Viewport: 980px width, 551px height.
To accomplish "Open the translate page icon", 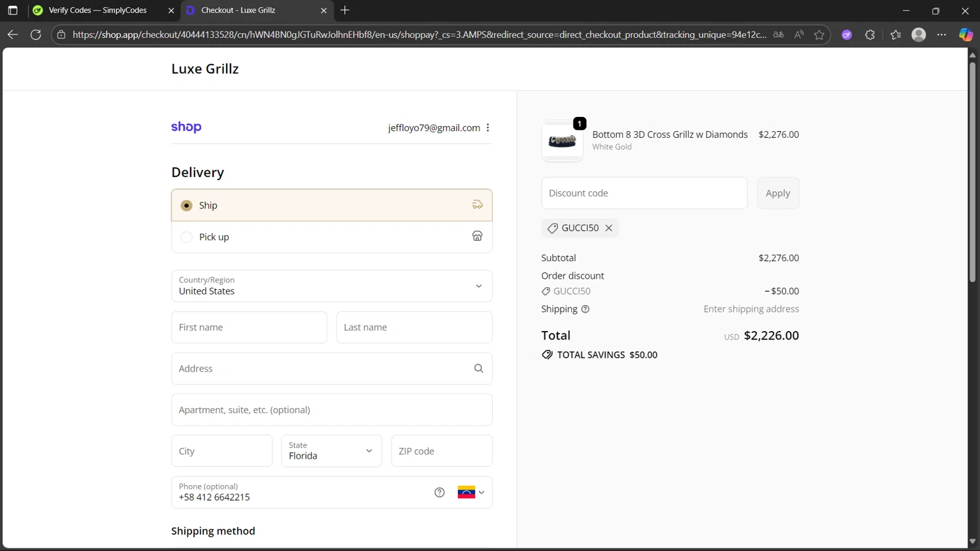I will tap(778, 35).
